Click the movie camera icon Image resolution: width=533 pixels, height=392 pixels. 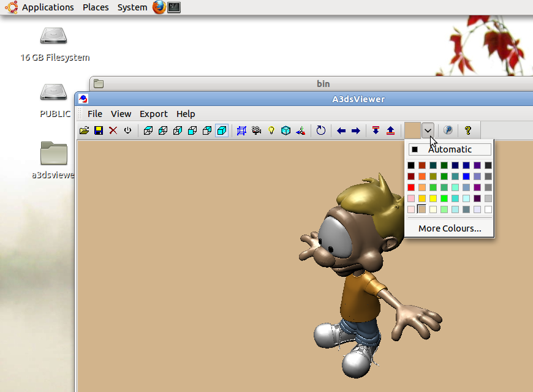pyautogui.click(x=256, y=130)
